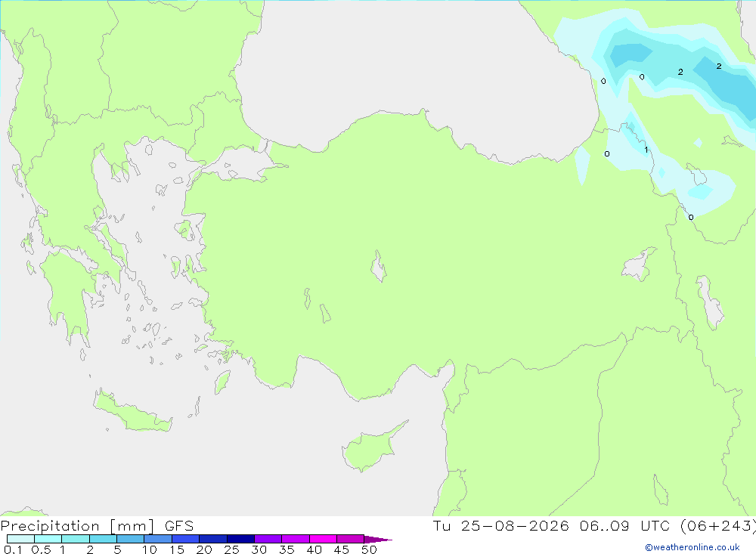Pick the 25–30 mm navy legend swatch
The image size is (756, 554).
(240, 539)
